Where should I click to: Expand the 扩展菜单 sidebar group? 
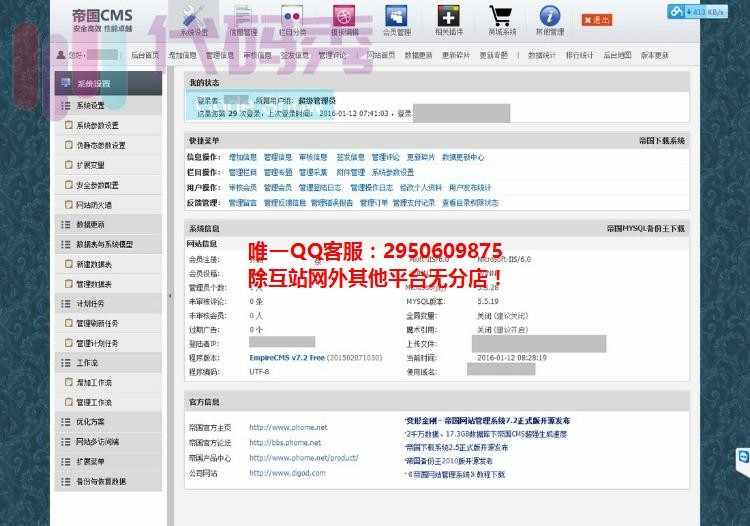[109, 461]
